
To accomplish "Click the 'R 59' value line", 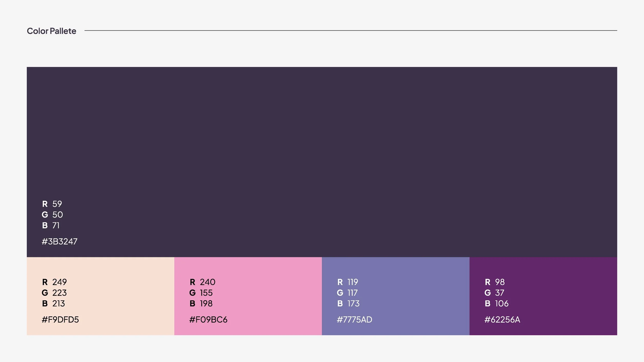I will pyautogui.click(x=52, y=204).
